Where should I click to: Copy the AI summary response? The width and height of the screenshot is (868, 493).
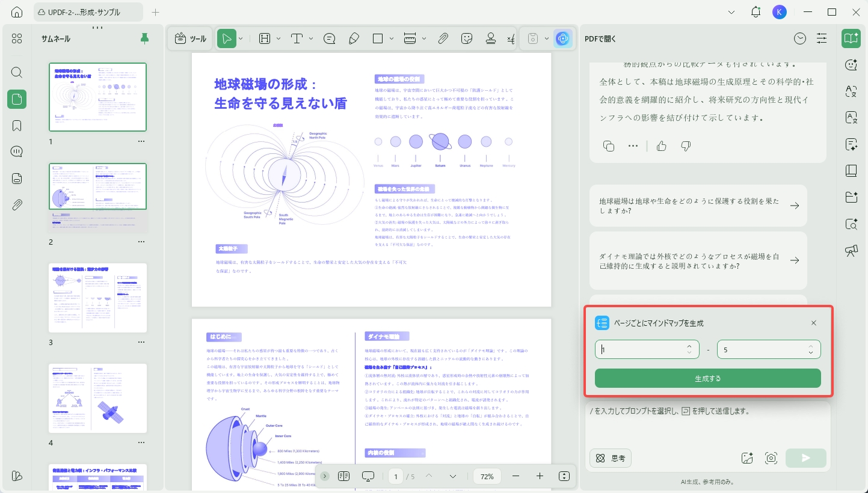[609, 145]
